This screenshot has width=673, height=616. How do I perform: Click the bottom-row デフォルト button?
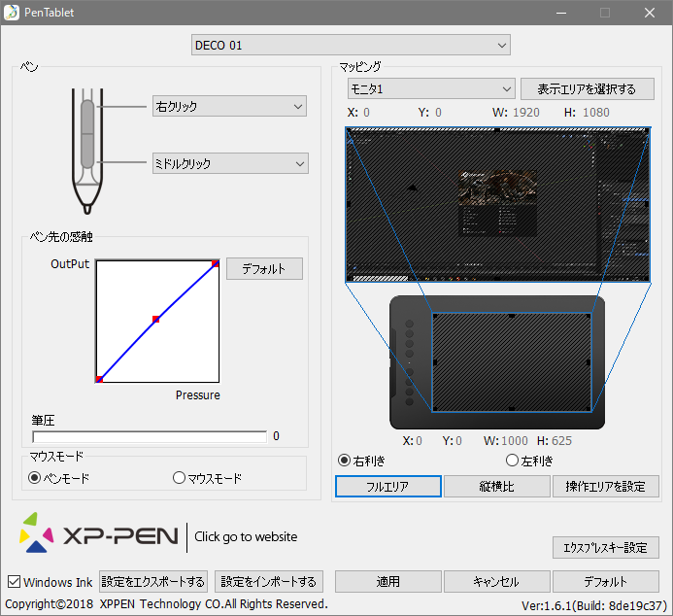[606, 582]
